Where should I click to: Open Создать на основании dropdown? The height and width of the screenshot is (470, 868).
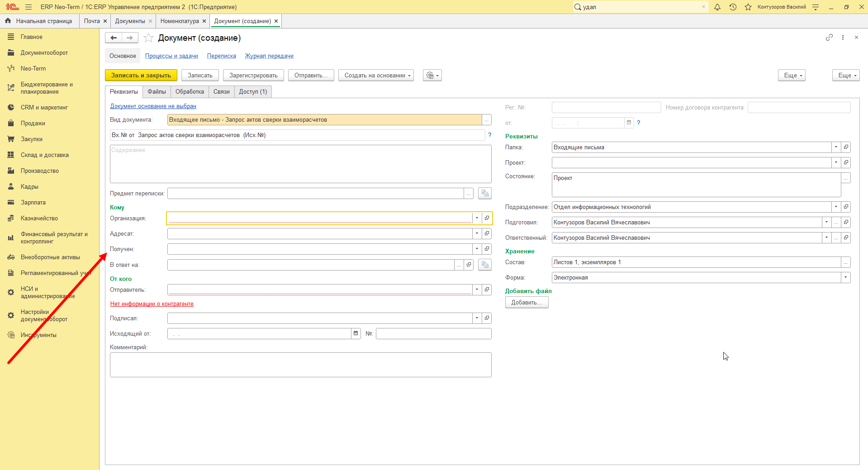[376, 75]
